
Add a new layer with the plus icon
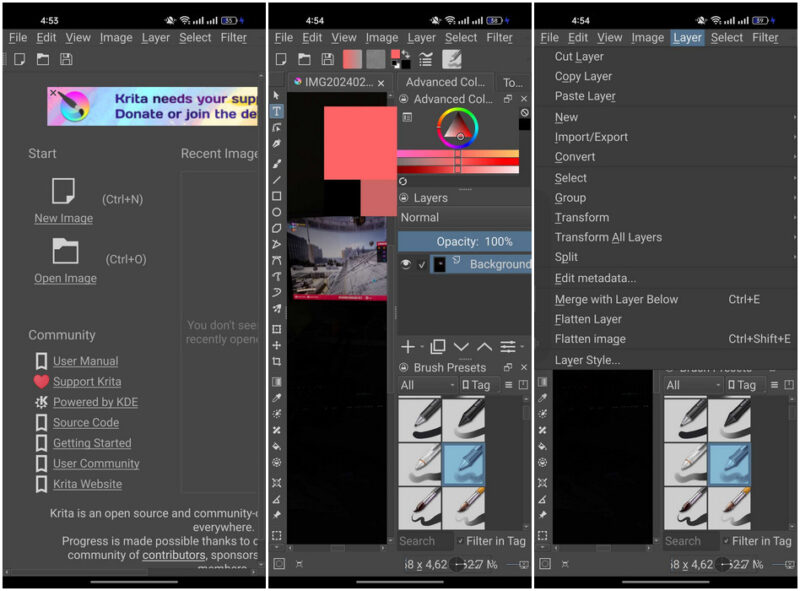coord(406,346)
